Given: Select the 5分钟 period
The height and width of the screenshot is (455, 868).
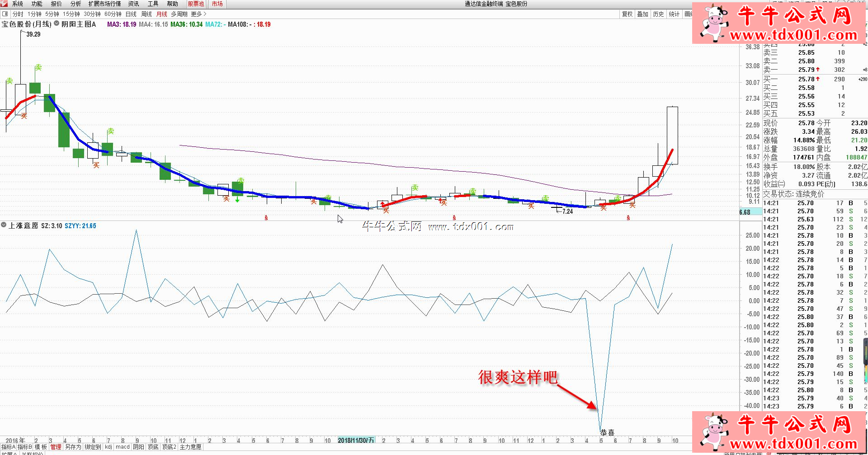Looking at the screenshot, I should pyautogui.click(x=52, y=14).
